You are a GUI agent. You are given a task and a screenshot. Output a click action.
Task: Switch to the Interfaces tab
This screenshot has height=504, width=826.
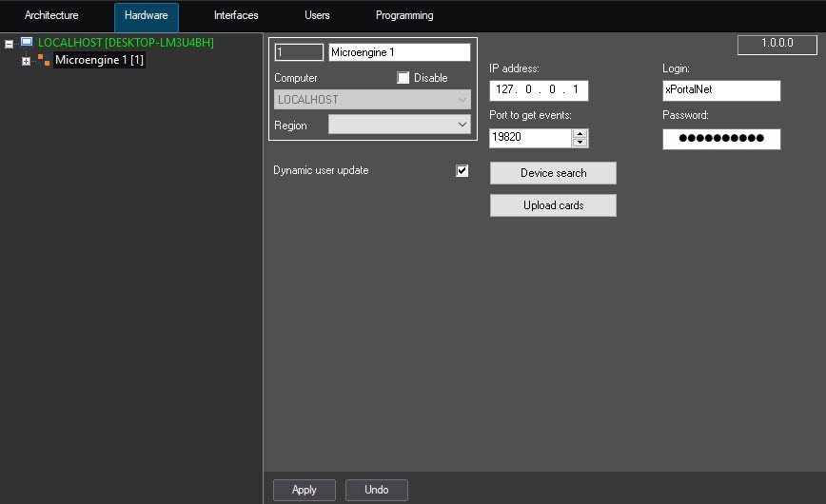point(236,16)
